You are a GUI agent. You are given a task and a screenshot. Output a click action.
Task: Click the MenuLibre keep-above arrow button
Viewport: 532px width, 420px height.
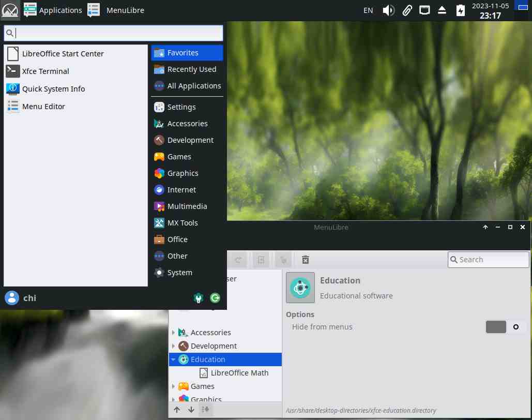tap(485, 227)
